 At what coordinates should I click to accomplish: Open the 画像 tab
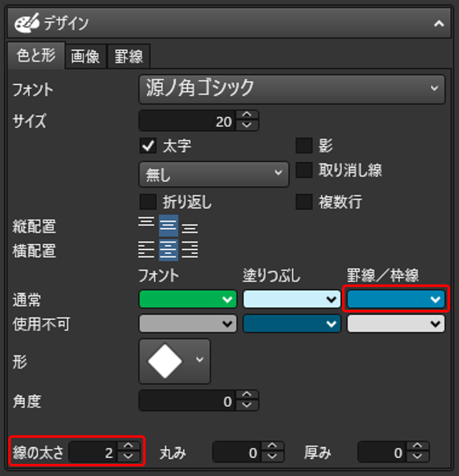pos(85,57)
